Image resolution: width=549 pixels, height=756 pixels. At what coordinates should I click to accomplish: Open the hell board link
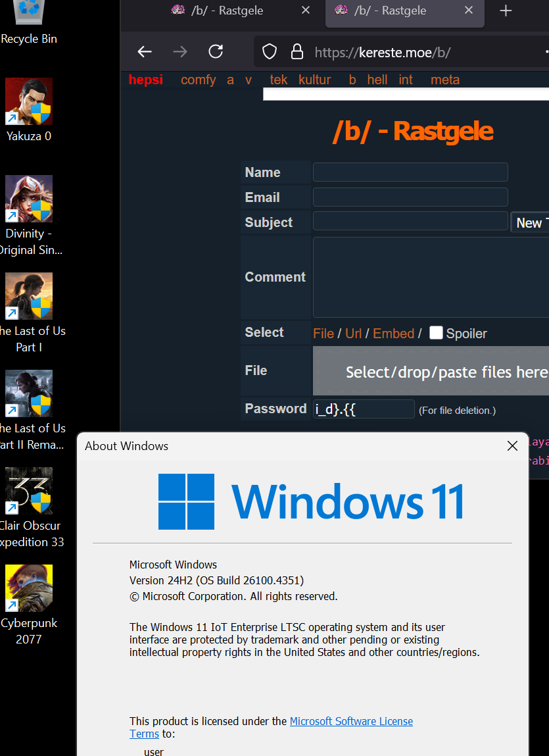point(377,80)
